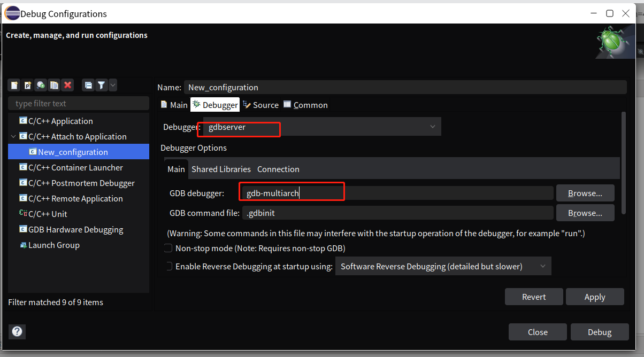This screenshot has width=644, height=357.
Task: Click the GDB Hardware Debugging icon
Action: tap(23, 229)
